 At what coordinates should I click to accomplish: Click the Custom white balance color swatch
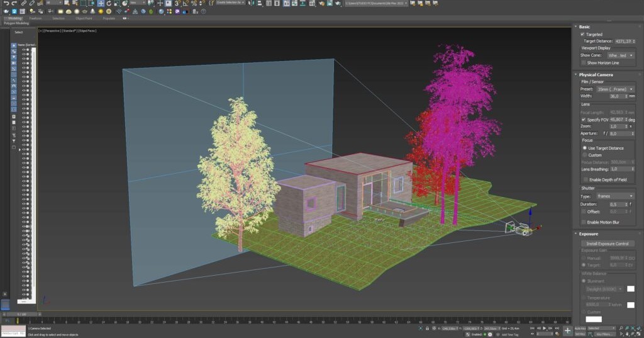coord(594,319)
